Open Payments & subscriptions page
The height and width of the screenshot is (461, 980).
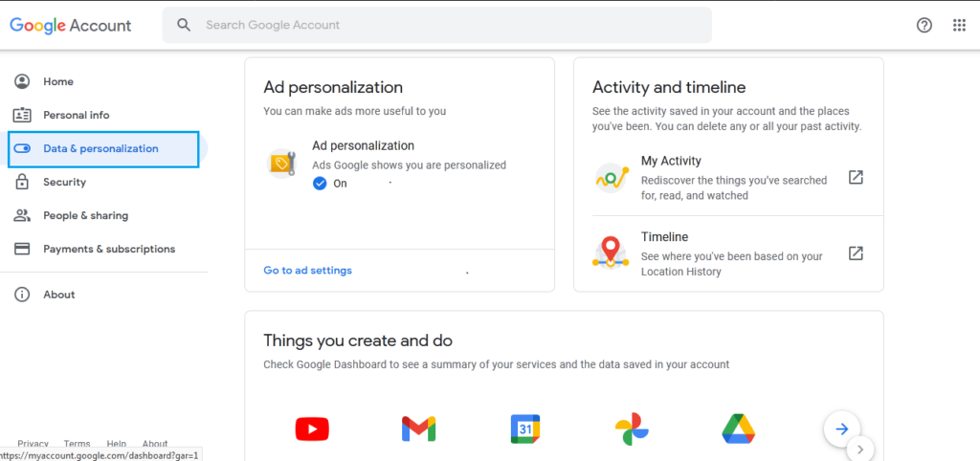108,250
